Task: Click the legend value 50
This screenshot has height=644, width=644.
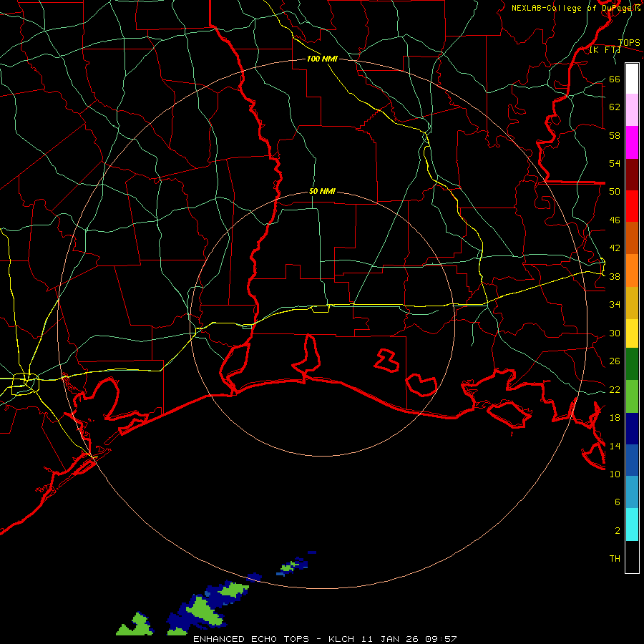Action: (x=615, y=192)
